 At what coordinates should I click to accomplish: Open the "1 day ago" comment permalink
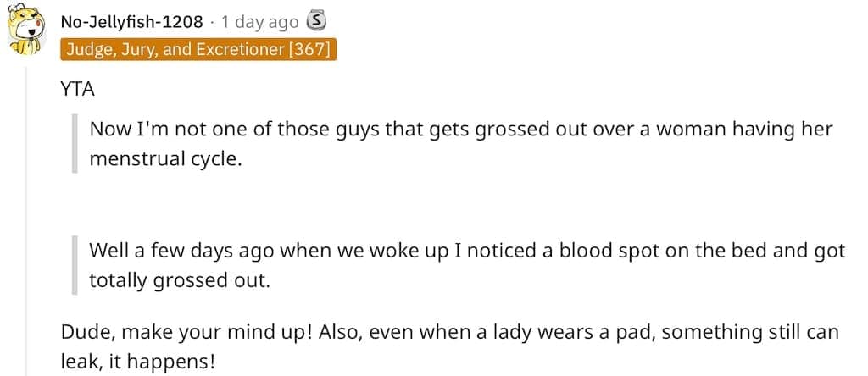point(259,22)
